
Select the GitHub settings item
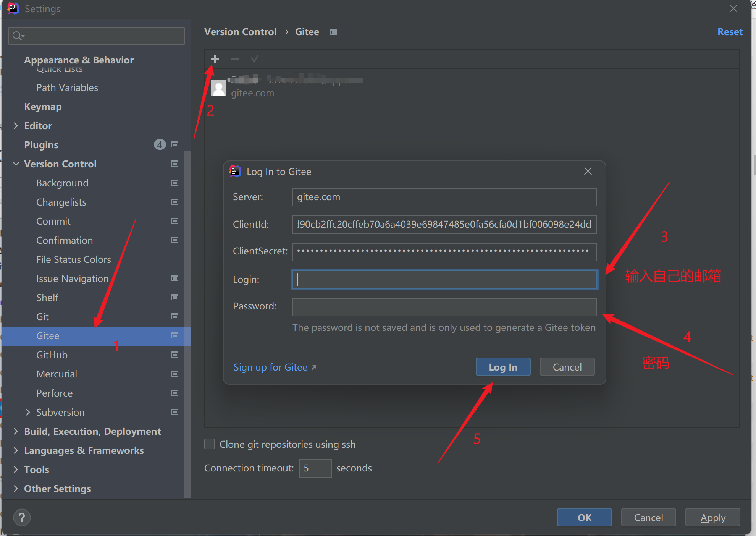[x=52, y=355]
